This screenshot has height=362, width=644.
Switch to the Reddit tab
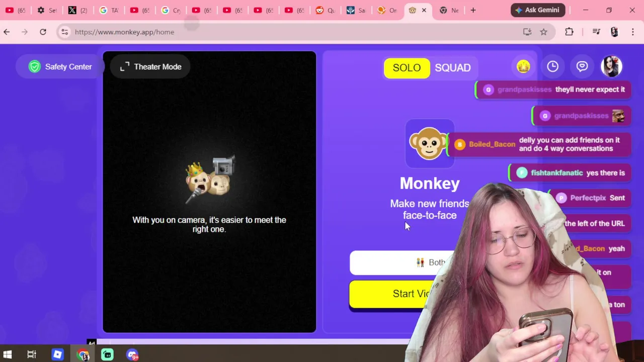click(325, 10)
